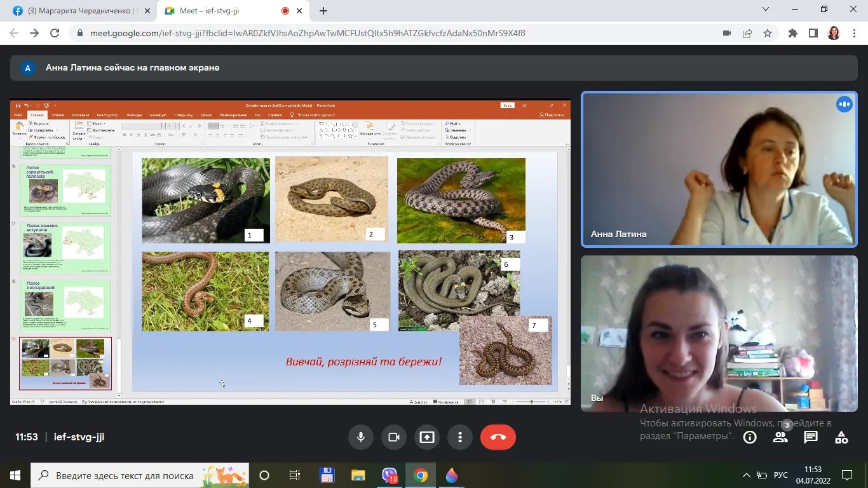Open a new browser tab
The width and height of the screenshot is (868, 488).
[x=323, y=11]
